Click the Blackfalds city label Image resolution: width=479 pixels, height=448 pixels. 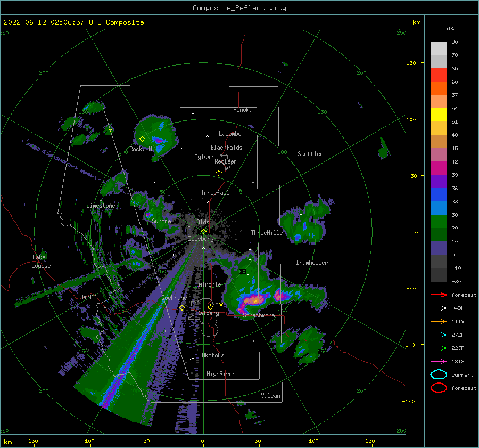pyautogui.click(x=226, y=148)
